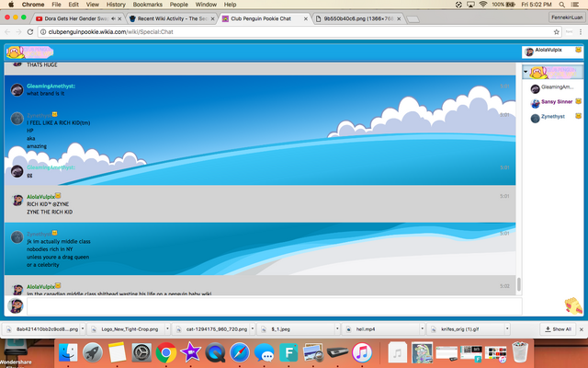
Task: Click GleamingAmethyst's avatar in user list
Action: pyautogui.click(x=535, y=88)
